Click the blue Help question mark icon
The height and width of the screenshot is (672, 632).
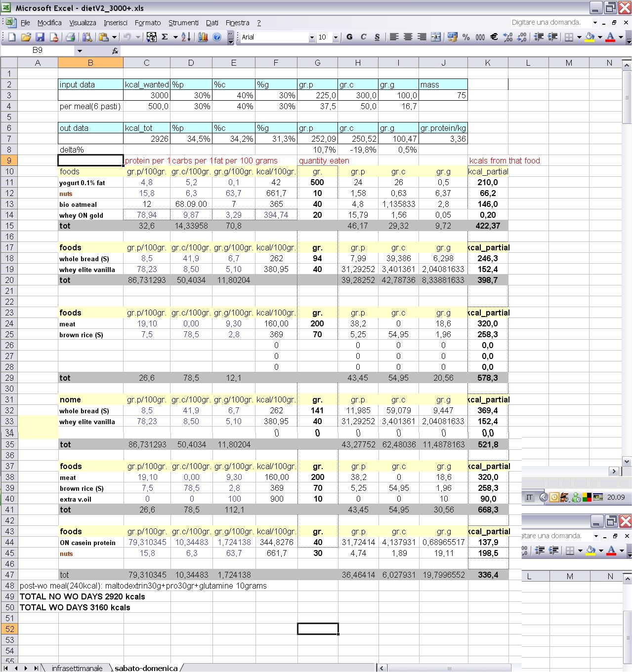[216, 37]
